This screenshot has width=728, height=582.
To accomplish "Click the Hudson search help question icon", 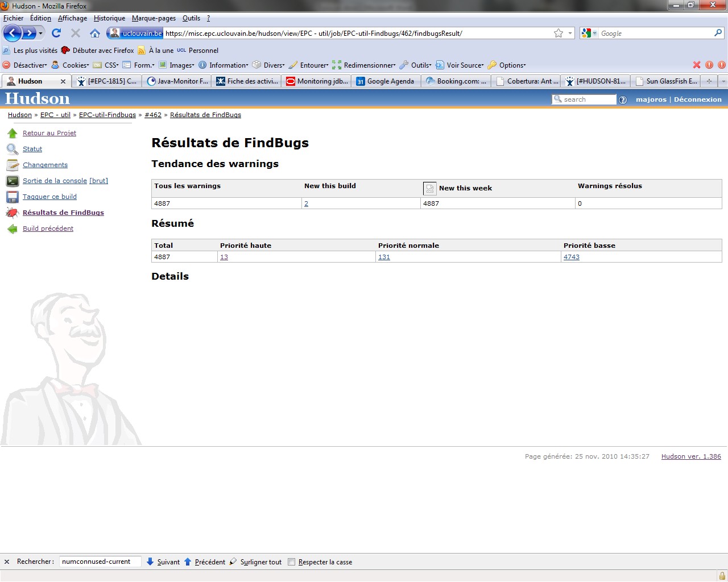I will click(x=623, y=99).
